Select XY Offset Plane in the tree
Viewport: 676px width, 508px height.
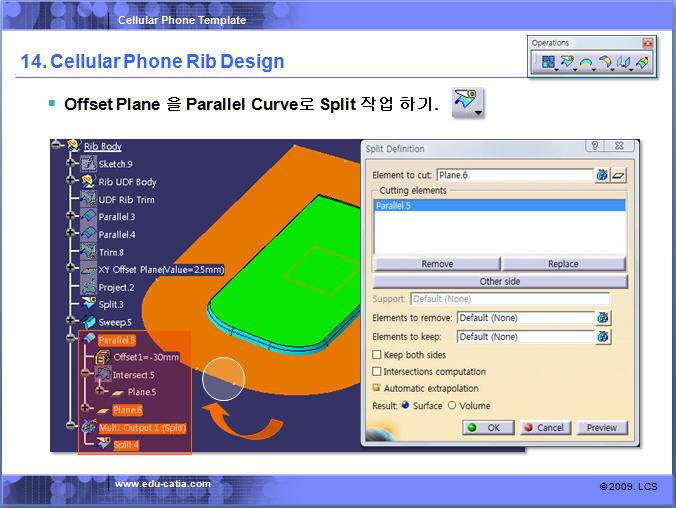(160, 270)
